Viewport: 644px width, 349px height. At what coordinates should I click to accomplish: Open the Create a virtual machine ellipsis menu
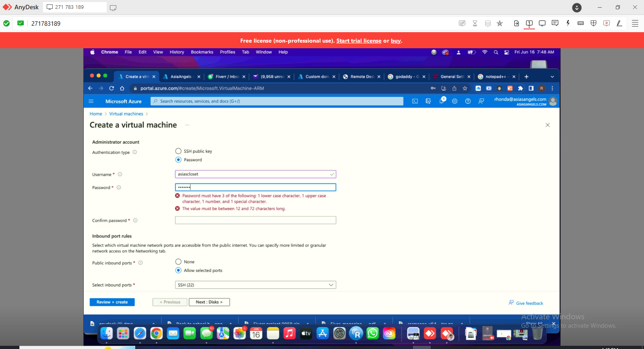click(x=187, y=125)
